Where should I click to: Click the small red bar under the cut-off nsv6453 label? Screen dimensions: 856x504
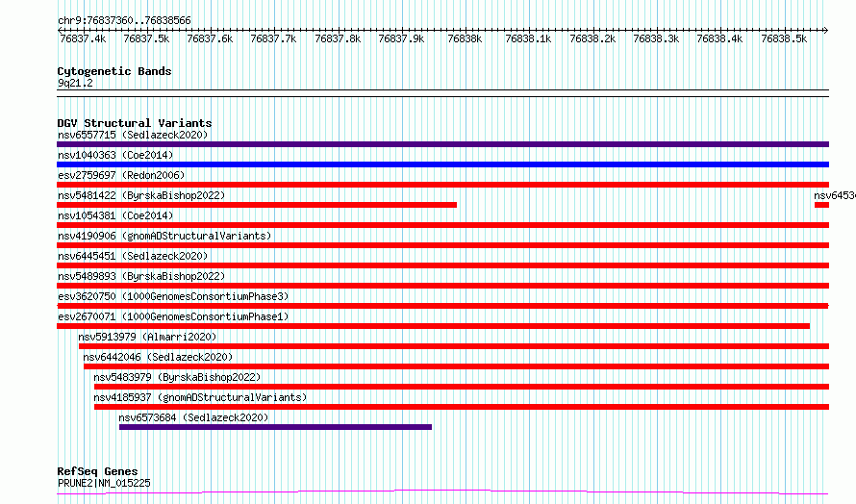coord(821,205)
